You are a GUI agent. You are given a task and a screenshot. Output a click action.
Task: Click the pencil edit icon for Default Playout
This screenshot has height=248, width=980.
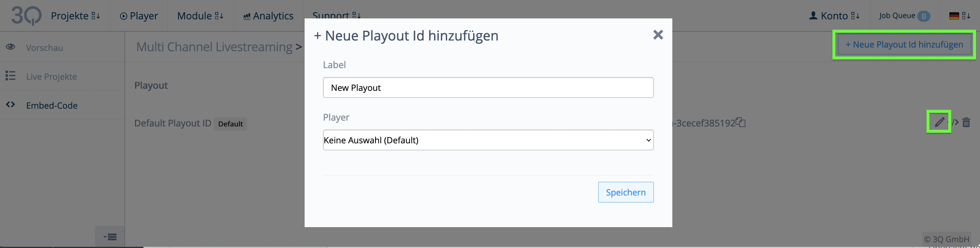click(939, 122)
